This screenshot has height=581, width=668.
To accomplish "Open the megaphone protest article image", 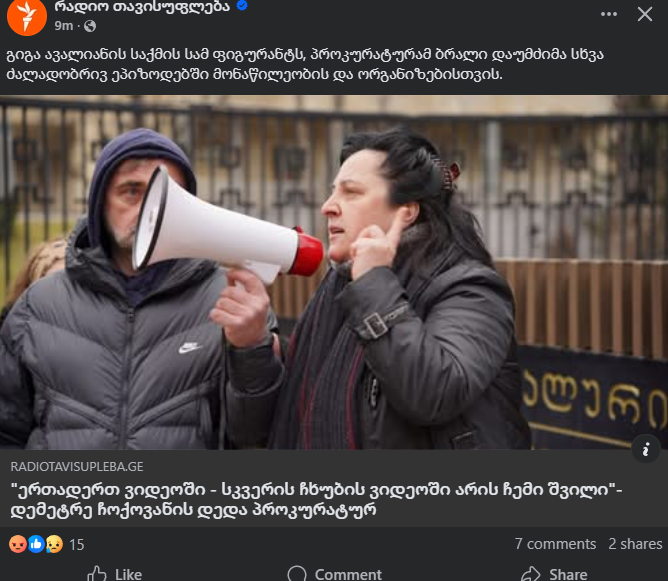I will [x=334, y=273].
